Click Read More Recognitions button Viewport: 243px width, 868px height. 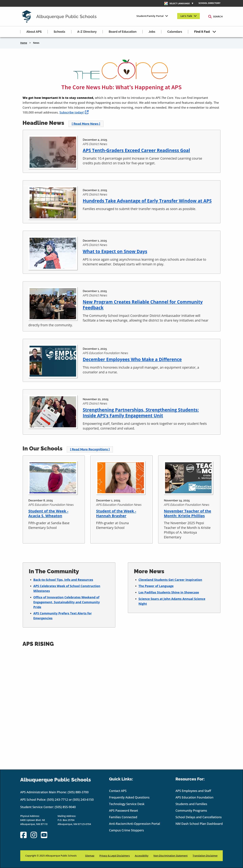[90, 449]
